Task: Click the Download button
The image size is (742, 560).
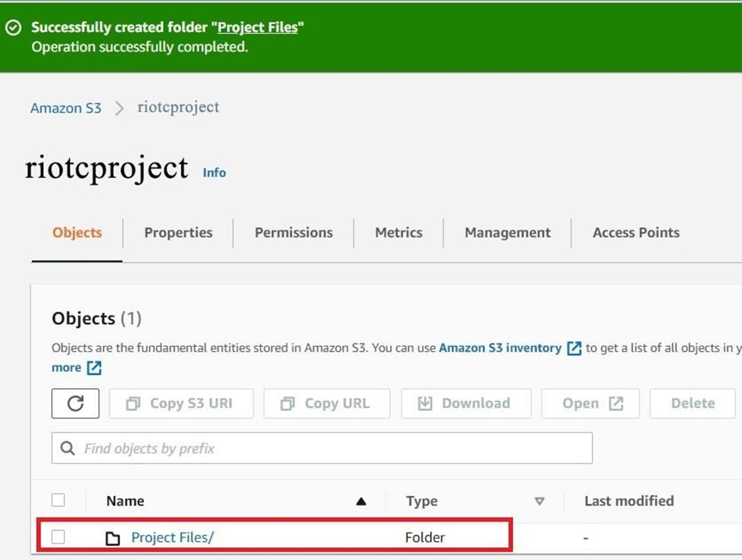Action: coord(466,403)
